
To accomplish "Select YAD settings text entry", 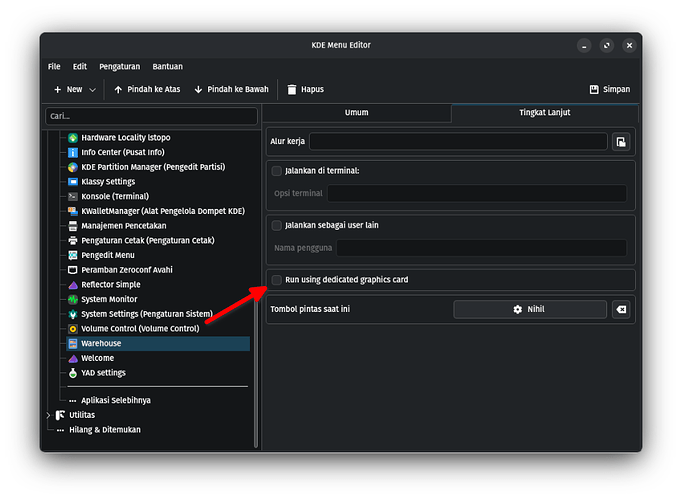I will pos(104,373).
